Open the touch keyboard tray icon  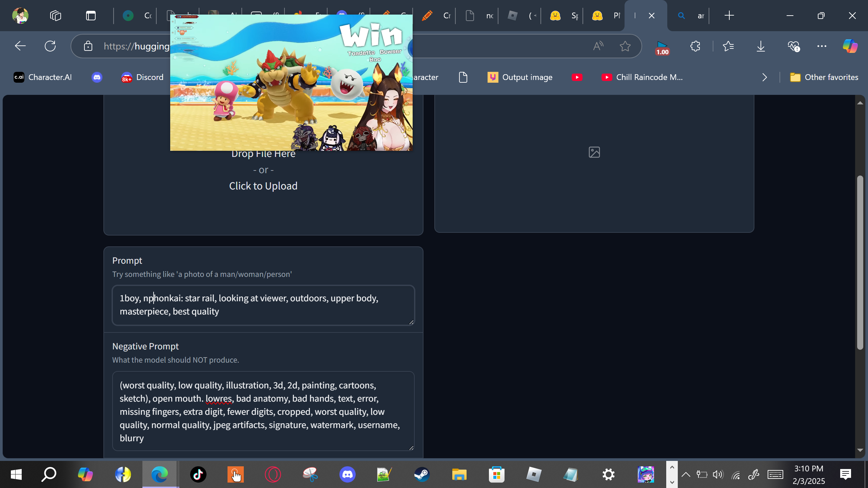pos(775,475)
